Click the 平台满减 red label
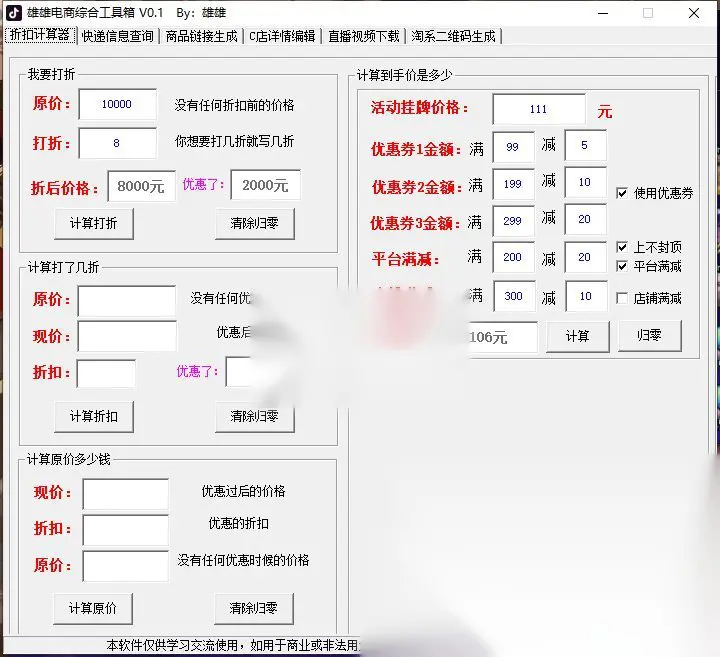Screen dimensions: 720x657 (x=405, y=259)
